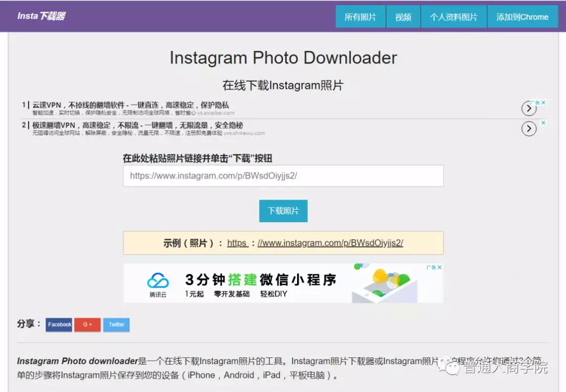Screen dimensions: 566x392
Task: Click the italic Instagram Photo downloader description text
Action: (x=77, y=361)
